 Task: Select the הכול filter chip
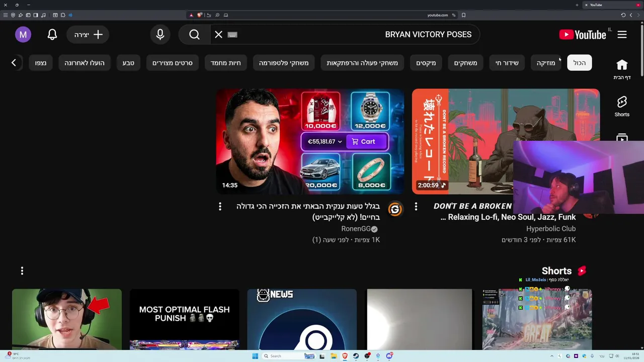[x=580, y=63]
